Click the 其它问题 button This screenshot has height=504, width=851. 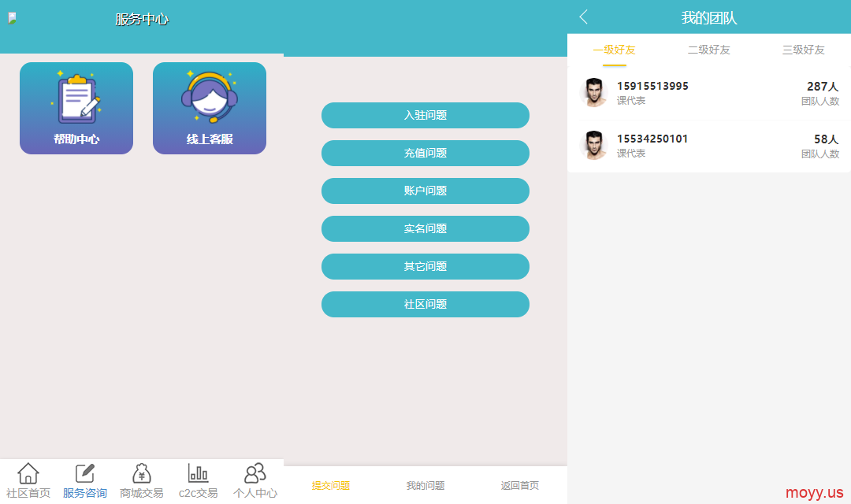tap(425, 266)
